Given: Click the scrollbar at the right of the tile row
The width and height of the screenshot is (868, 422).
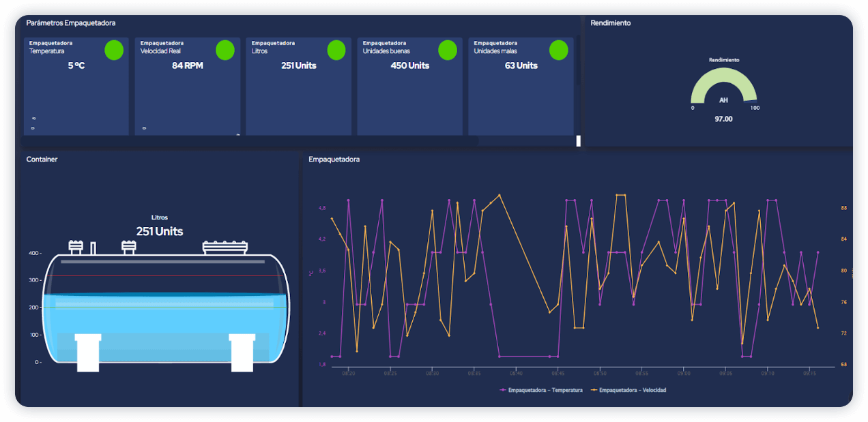Looking at the screenshot, I should [578, 140].
